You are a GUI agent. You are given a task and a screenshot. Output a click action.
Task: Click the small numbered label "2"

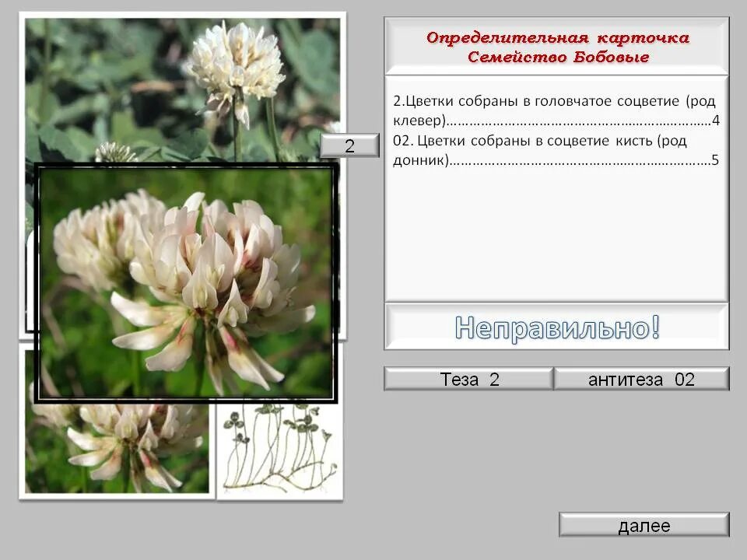click(350, 144)
